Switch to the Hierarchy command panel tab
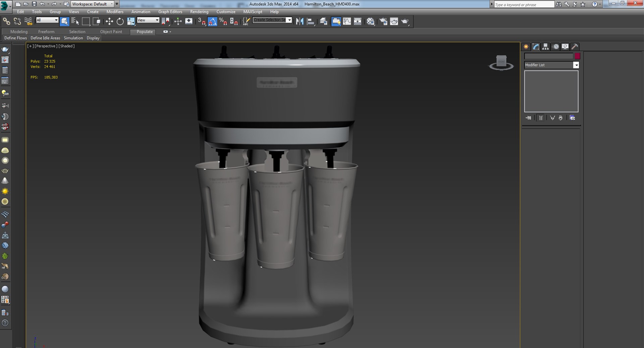The width and height of the screenshot is (644, 348). pyautogui.click(x=546, y=47)
